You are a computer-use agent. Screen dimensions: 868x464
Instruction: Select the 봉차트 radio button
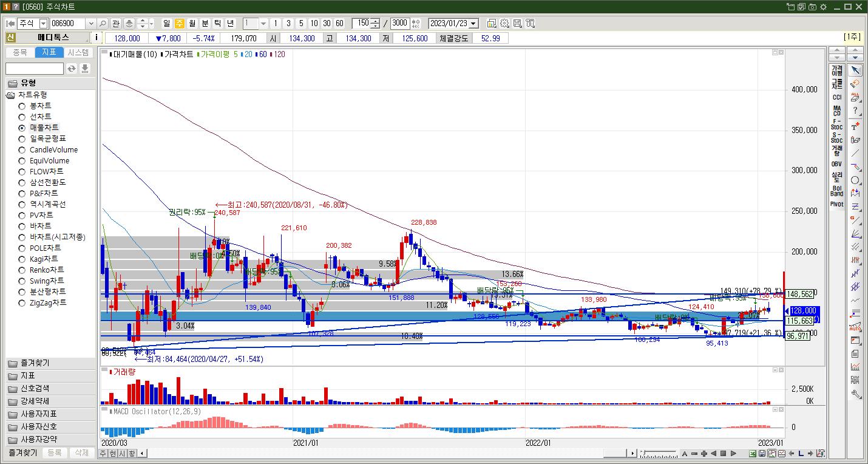[x=22, y=106]
